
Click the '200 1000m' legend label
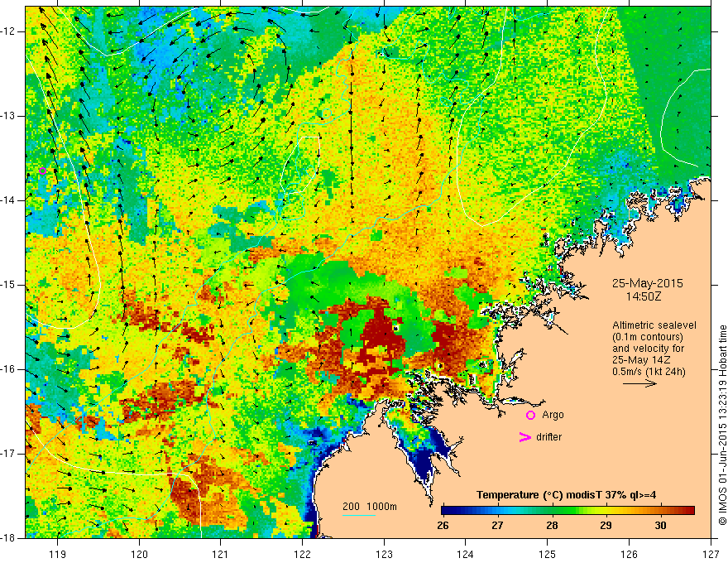pyautogui.click(x=370, y=507)
